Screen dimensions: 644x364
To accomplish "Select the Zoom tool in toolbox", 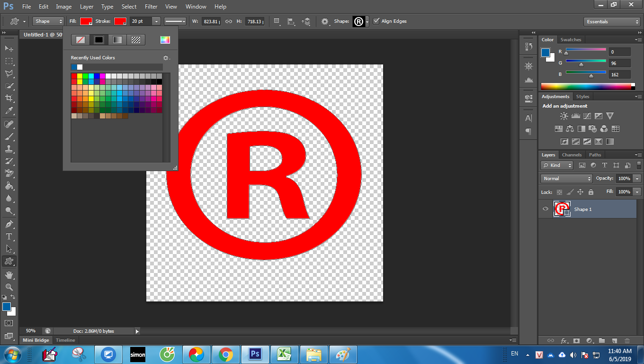I will [x=9, y=287].
